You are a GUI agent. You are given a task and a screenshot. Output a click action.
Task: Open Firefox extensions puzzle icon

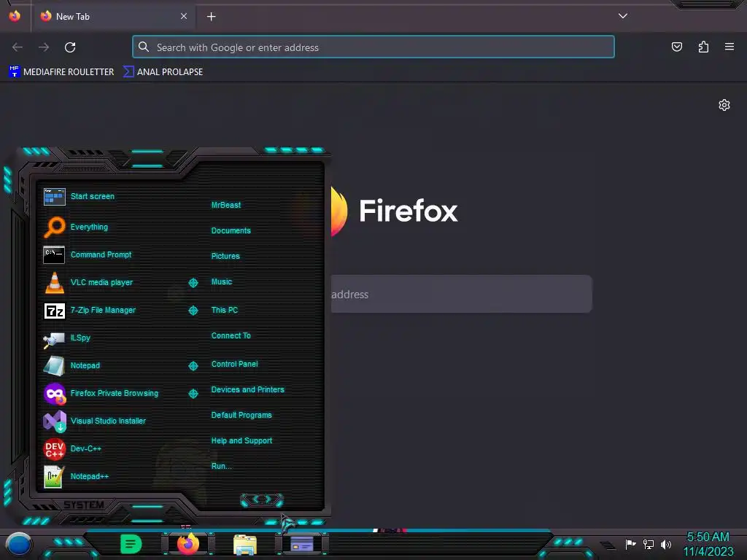point(703,47)
